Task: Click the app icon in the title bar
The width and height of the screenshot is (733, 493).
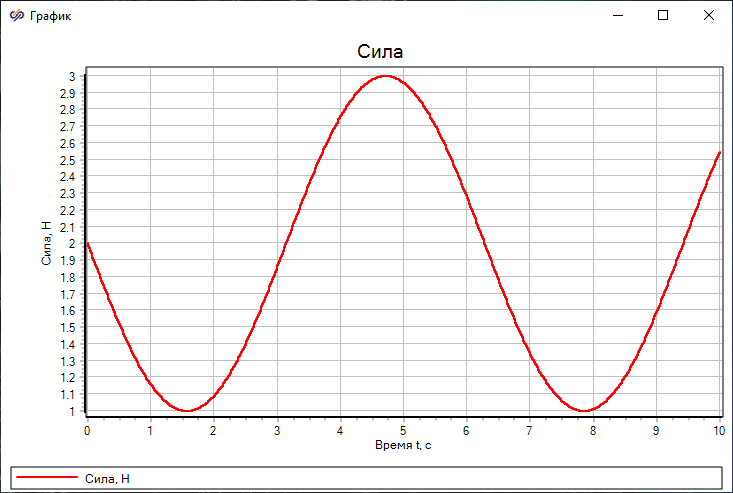Action: [16, 16]
